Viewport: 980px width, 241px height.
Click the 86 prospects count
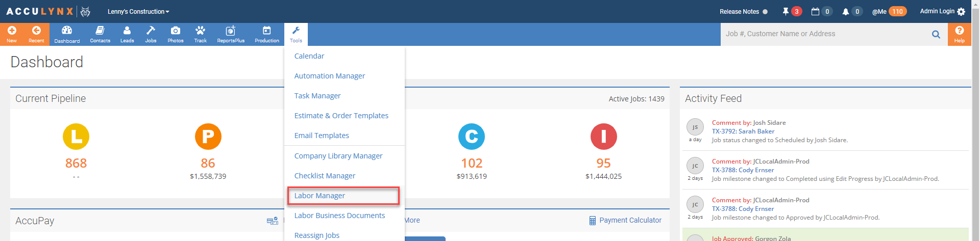pos(208,163)
